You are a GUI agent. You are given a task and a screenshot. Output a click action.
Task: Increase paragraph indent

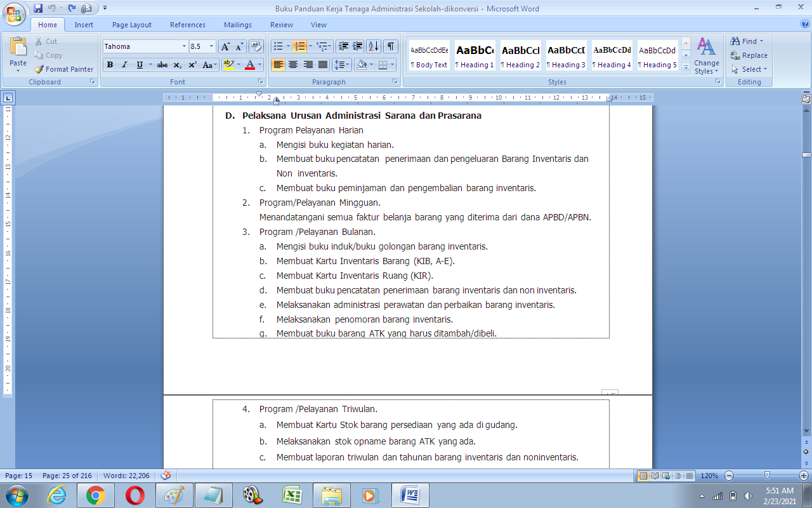(x=358, y=46)
